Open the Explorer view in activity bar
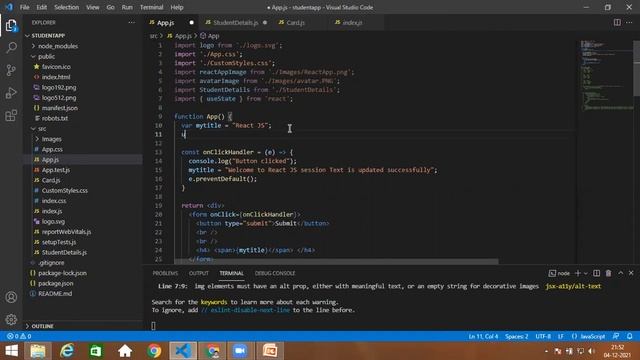 (11, 25)
